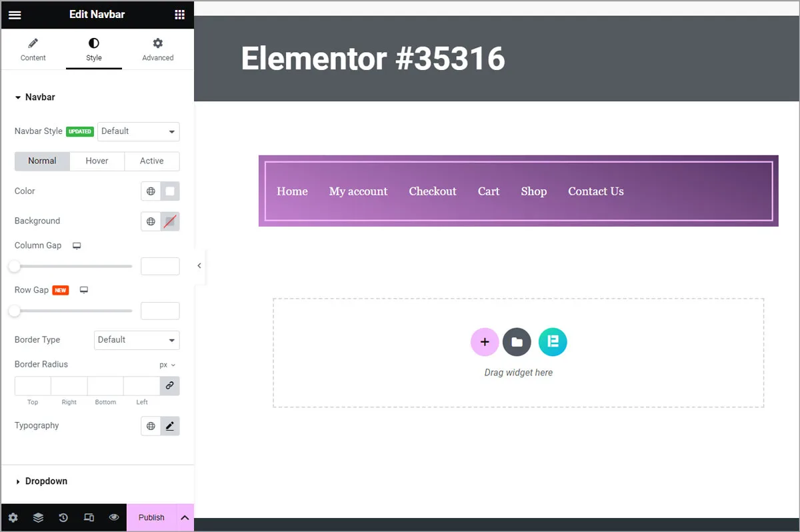Click the Column Gap responsive device icon
Viewport: 800px width, 532px height.
(77, 246)
